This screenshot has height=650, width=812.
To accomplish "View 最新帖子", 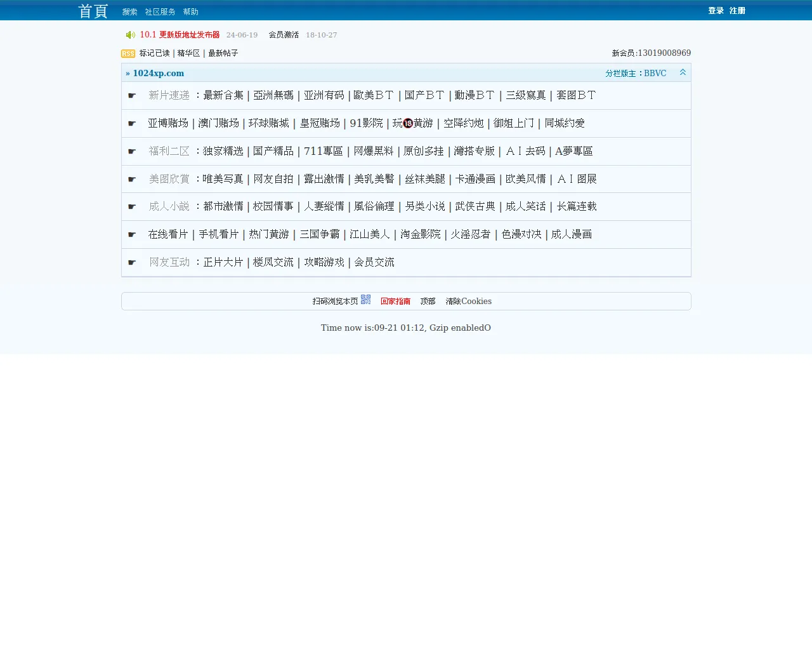I will 223,53.
